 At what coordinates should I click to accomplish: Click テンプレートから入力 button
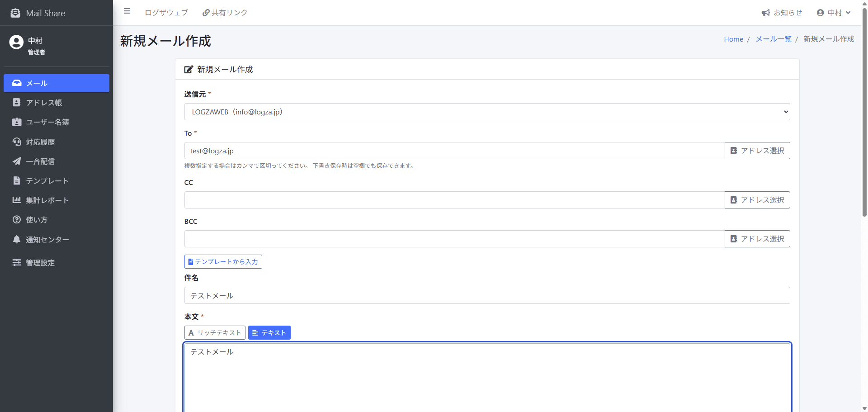tap(223, 261)
